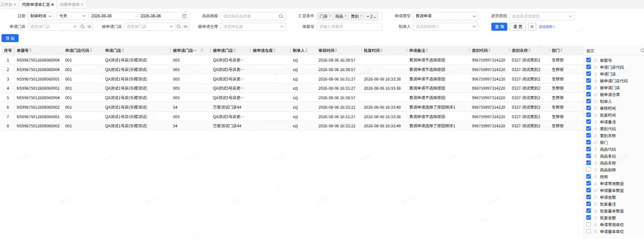Screen dimensions: 644x239
Task: Open the 高级搜索 link
Action: click(x=547, y=27)
